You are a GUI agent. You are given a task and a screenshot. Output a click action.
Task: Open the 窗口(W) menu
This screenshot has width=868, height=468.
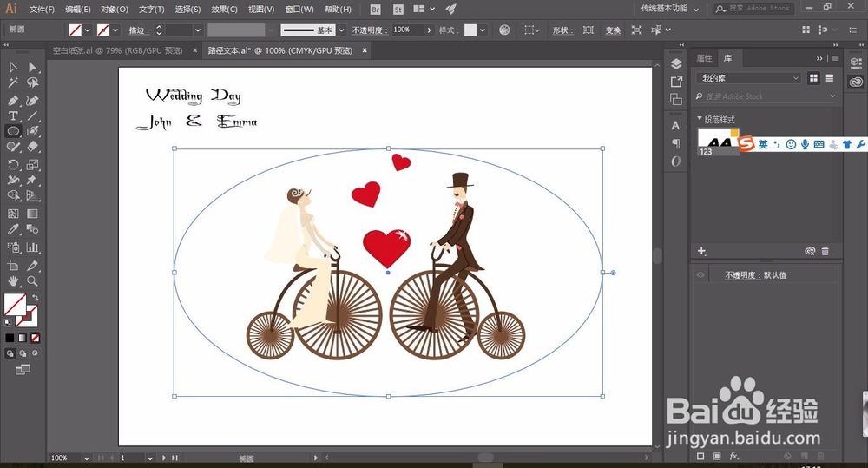(x=299, y=10)
